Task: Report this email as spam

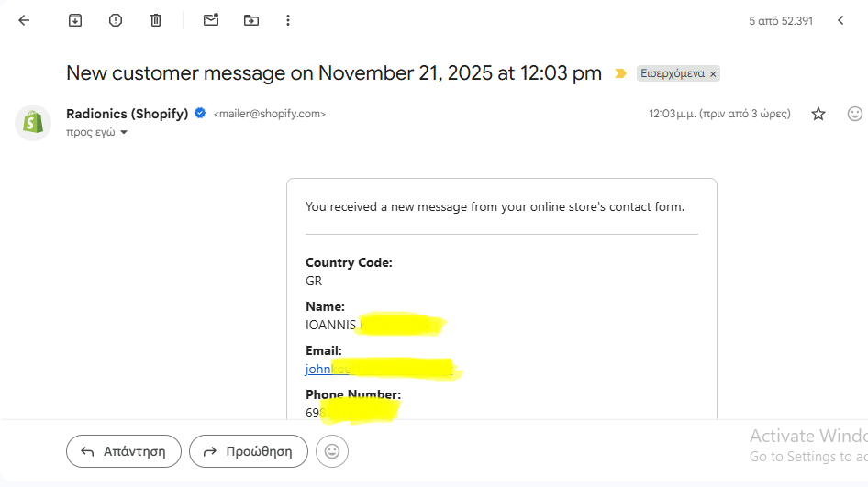Action: pos(116,20)
